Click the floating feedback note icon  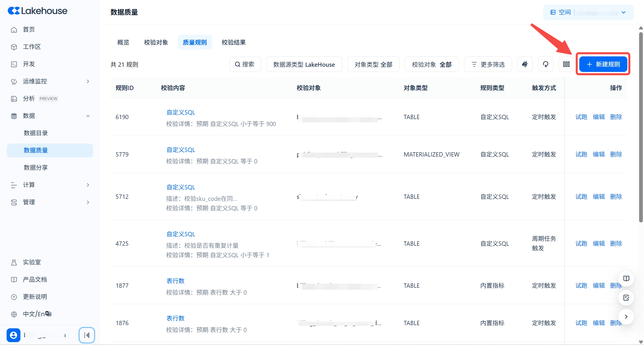point(626,298)
